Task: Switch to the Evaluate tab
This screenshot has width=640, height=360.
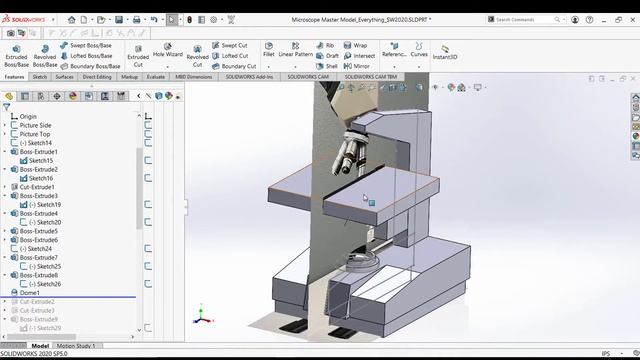Action: coord(156,77)
